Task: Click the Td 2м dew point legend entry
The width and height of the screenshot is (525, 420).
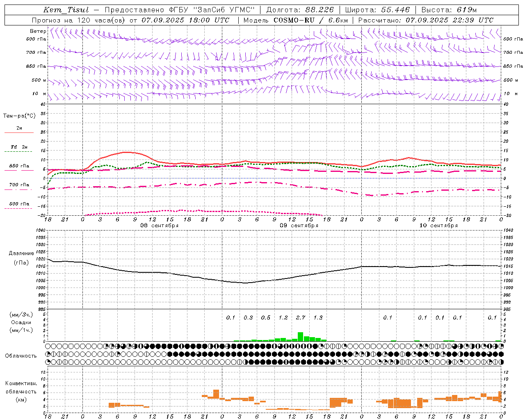Action: pyautogui.click(x=19, y=147)
